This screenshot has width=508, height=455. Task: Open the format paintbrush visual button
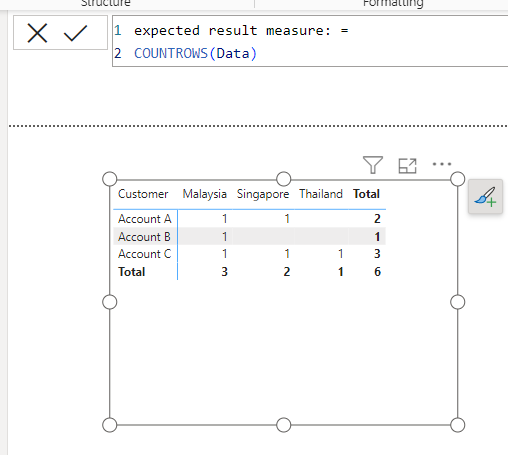[485, 196]
